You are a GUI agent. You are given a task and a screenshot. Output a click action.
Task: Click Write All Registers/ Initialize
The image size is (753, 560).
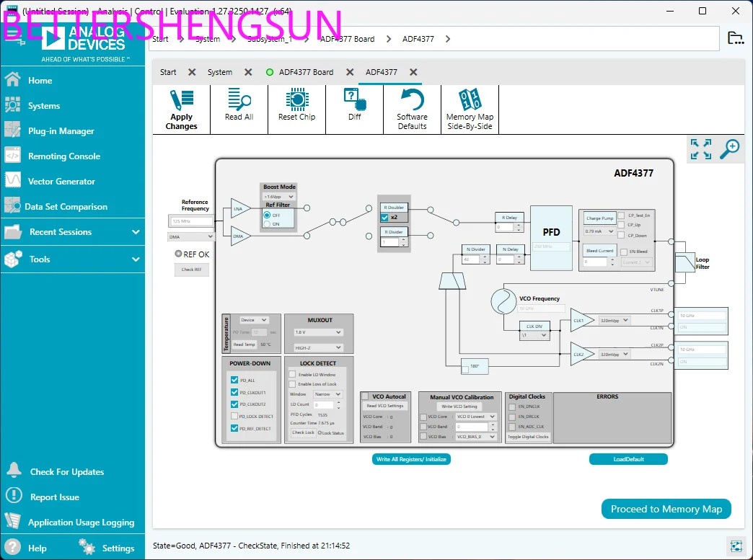(x=411, y=459)
